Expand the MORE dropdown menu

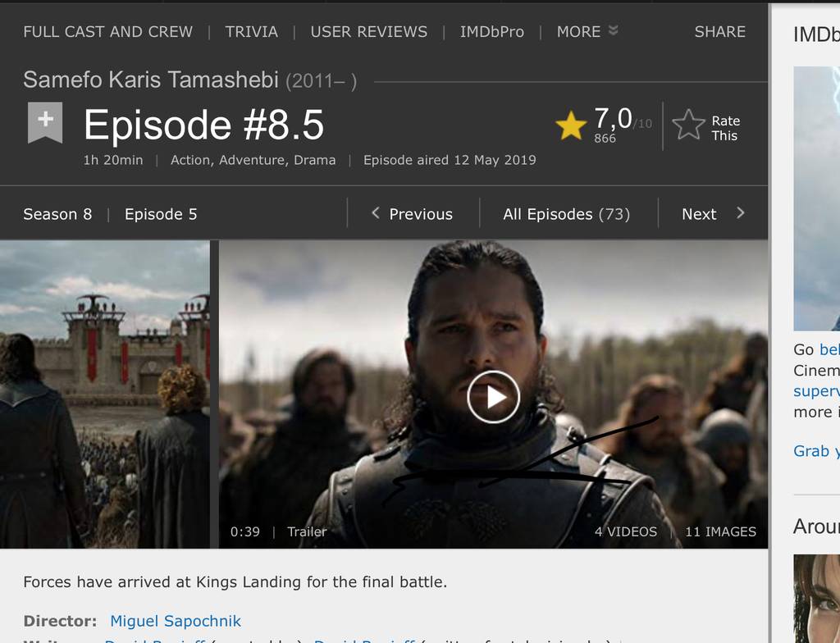click(x=587, y=32)
